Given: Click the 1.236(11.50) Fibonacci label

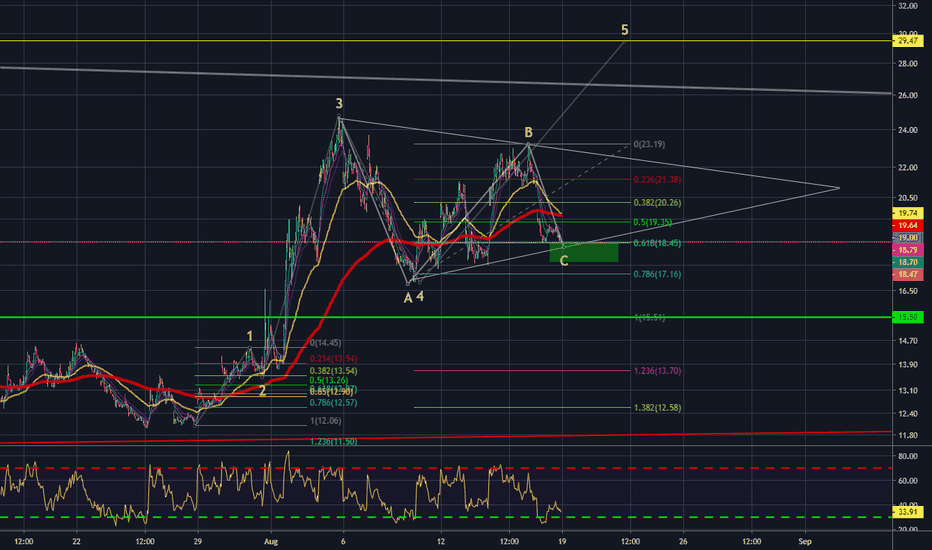Looking at the screenshot, I should tap(333, 441).
